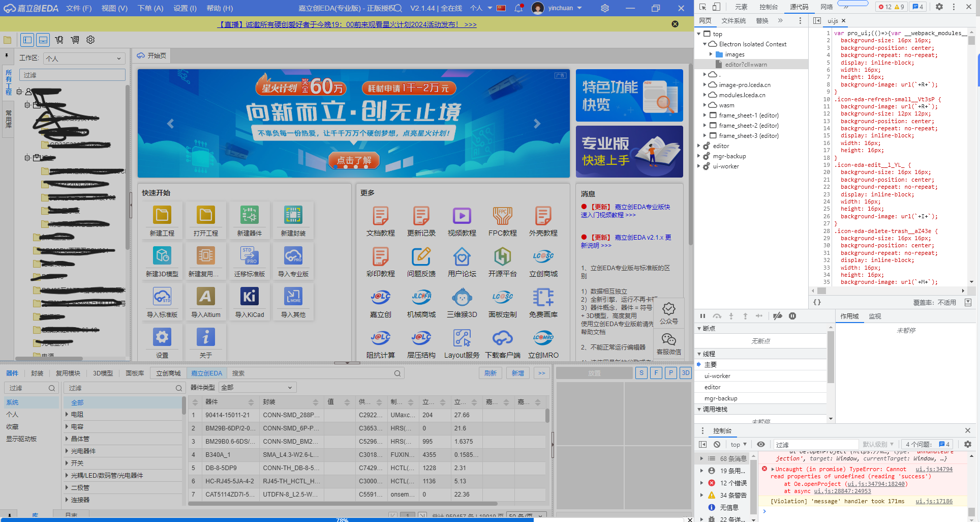
Task: Open the 文件 (F) menu
Action: pyautogui.click(x=79, y=8)
